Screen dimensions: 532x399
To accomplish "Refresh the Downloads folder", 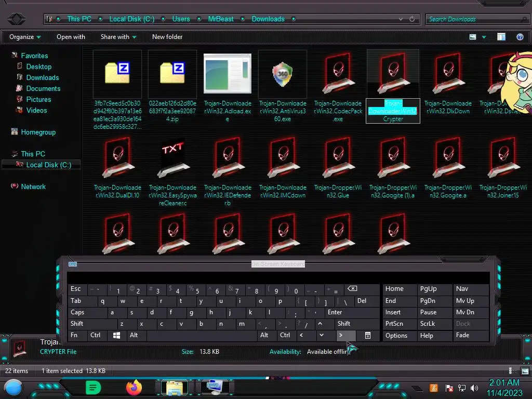I will coord(412,19).
